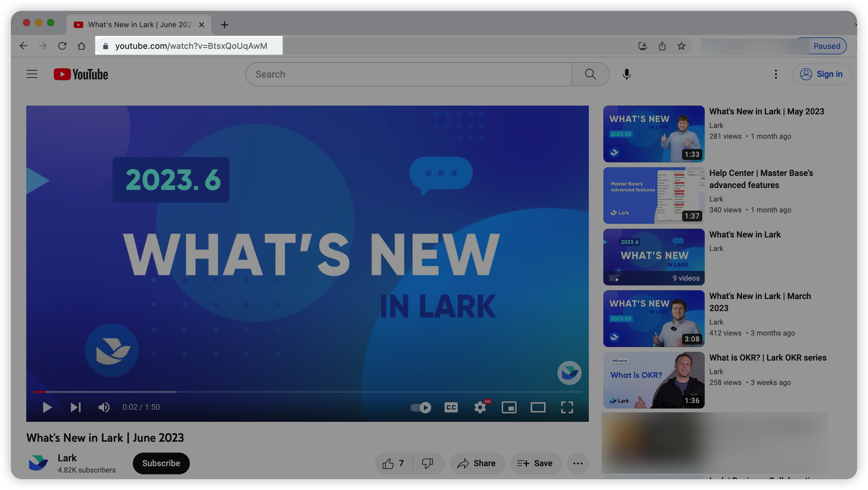The image size is (868, 490).
Task: Click the Sign in button
Action: [x=822, y=74]
